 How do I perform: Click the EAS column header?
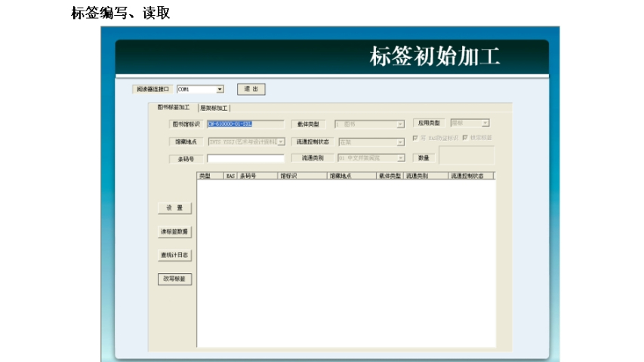pyautogui.click(x=230, y=176)
